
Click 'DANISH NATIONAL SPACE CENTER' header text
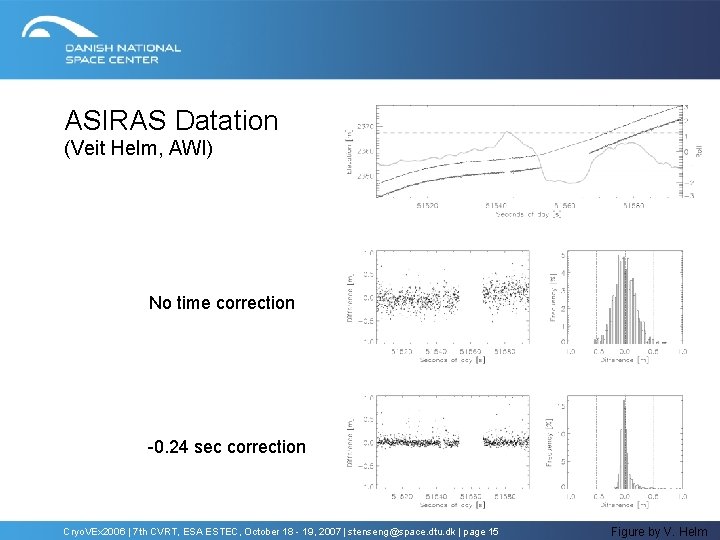click(x=123, y=54)
